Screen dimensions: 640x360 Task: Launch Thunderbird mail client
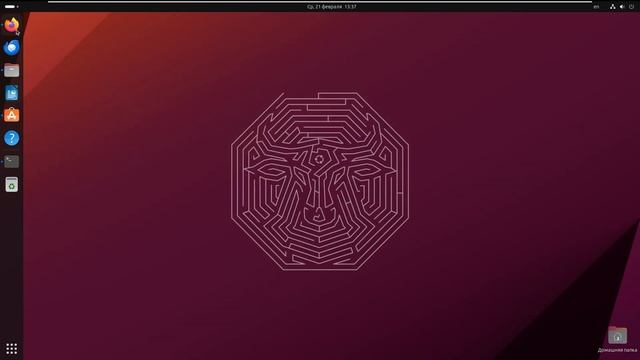pos(11,48)
